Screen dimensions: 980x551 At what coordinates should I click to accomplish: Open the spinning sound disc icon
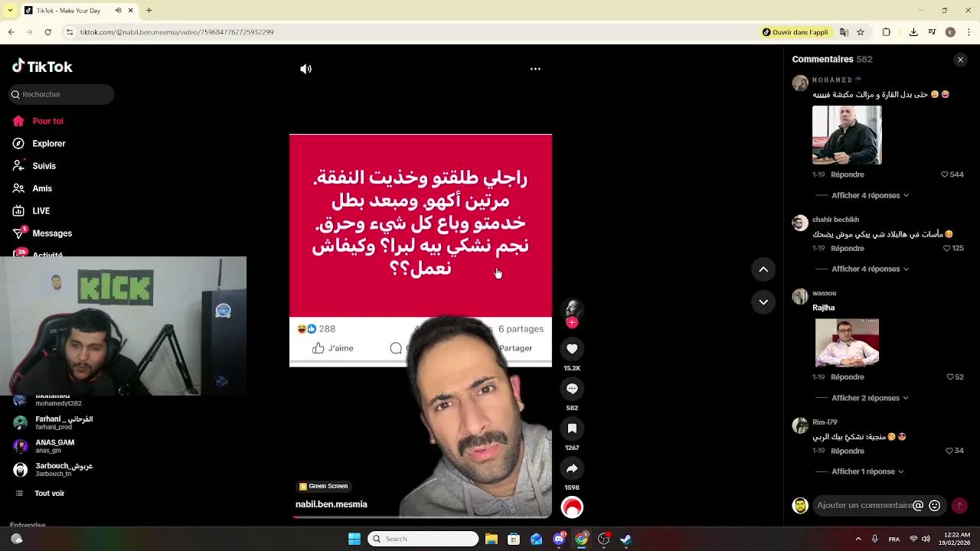tap(572, 507)
